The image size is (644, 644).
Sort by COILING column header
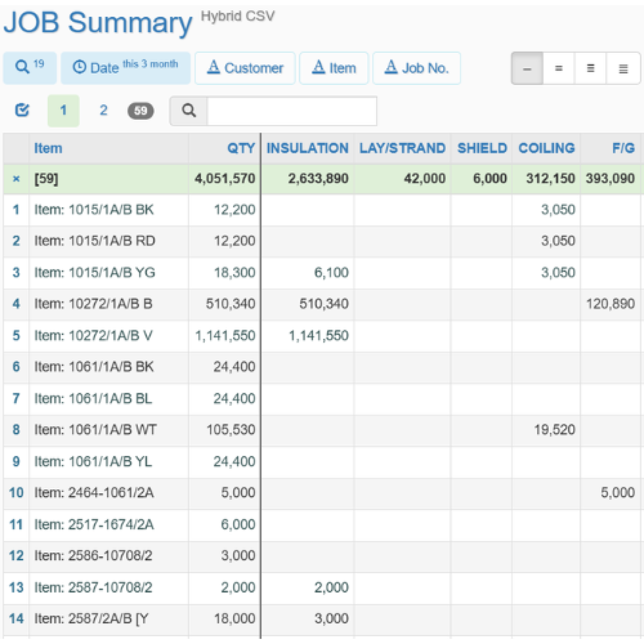click(546, 148)
